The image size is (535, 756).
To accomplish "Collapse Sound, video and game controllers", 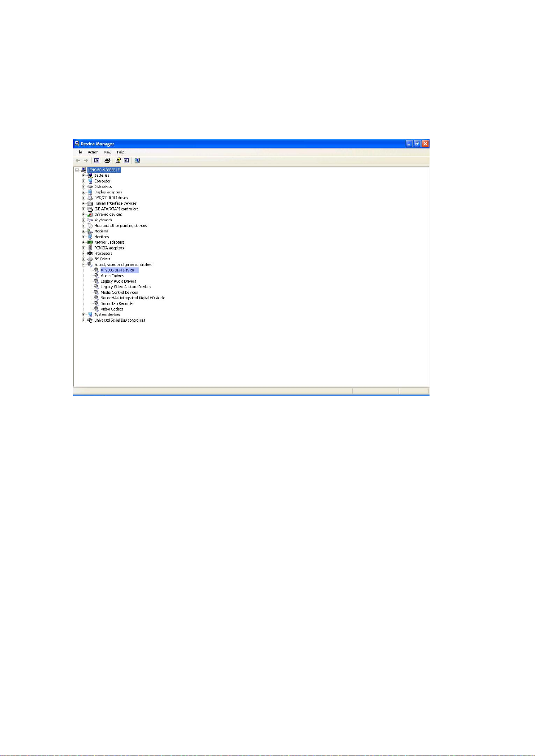I will pyautogui.click(x=83, y=265).
